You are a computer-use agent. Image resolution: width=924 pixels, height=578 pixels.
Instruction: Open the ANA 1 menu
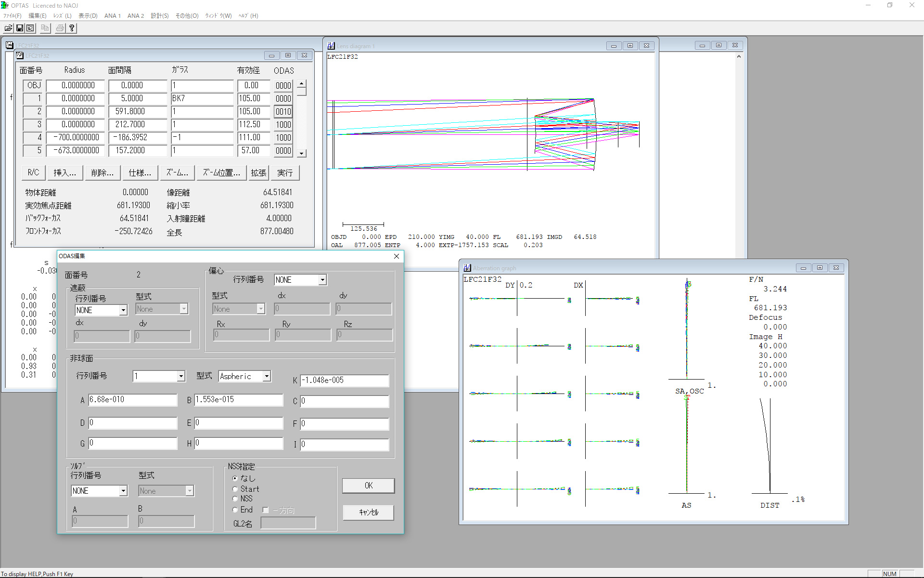(x=112, y=16)
